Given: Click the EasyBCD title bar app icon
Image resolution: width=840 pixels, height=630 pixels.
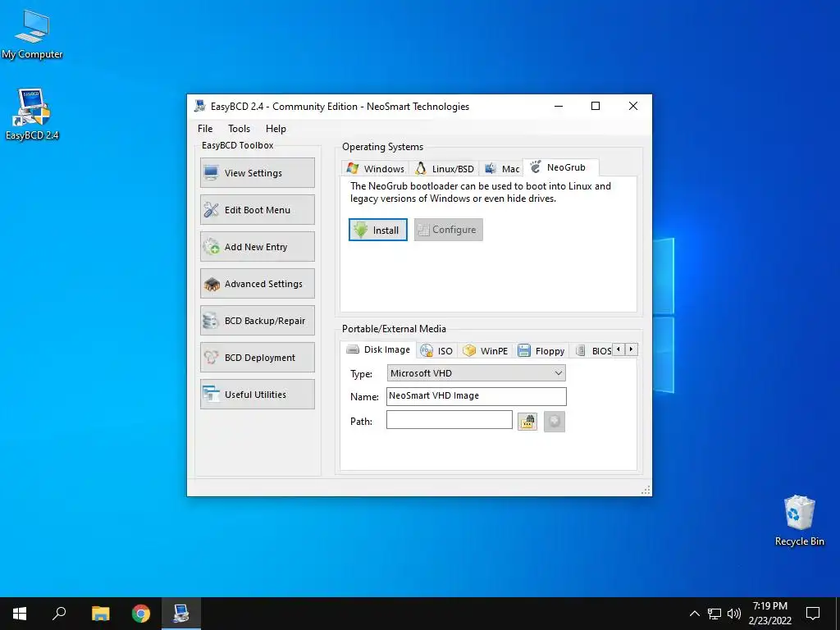Looking at the screenshot, I should 200,106.
